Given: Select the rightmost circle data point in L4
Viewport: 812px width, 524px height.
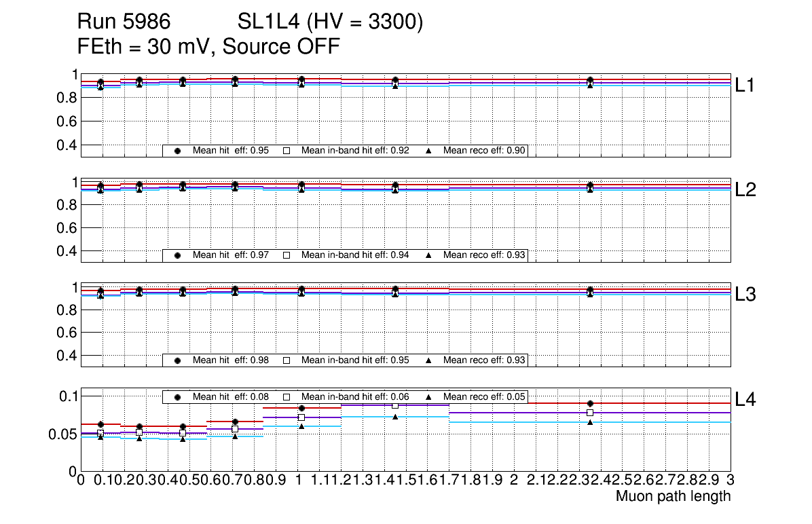Looking at the screenshot, I should 590,403.
